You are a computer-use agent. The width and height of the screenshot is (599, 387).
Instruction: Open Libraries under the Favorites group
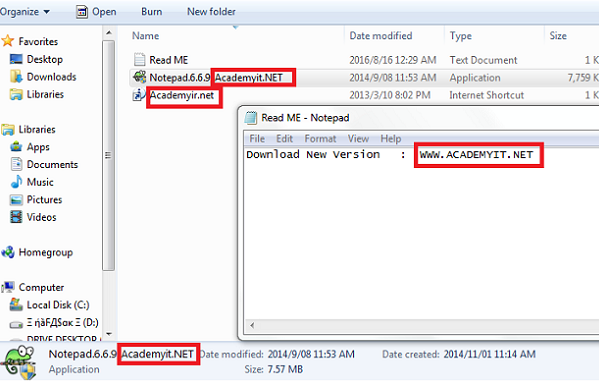click(45, 94)
